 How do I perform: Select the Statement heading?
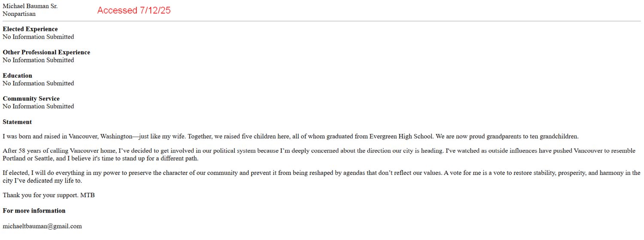tap(17, 122)
